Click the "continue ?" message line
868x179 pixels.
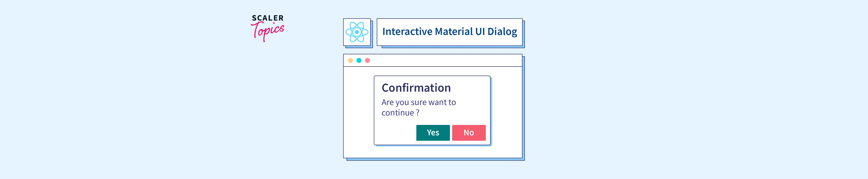click(x=400, y=113)
